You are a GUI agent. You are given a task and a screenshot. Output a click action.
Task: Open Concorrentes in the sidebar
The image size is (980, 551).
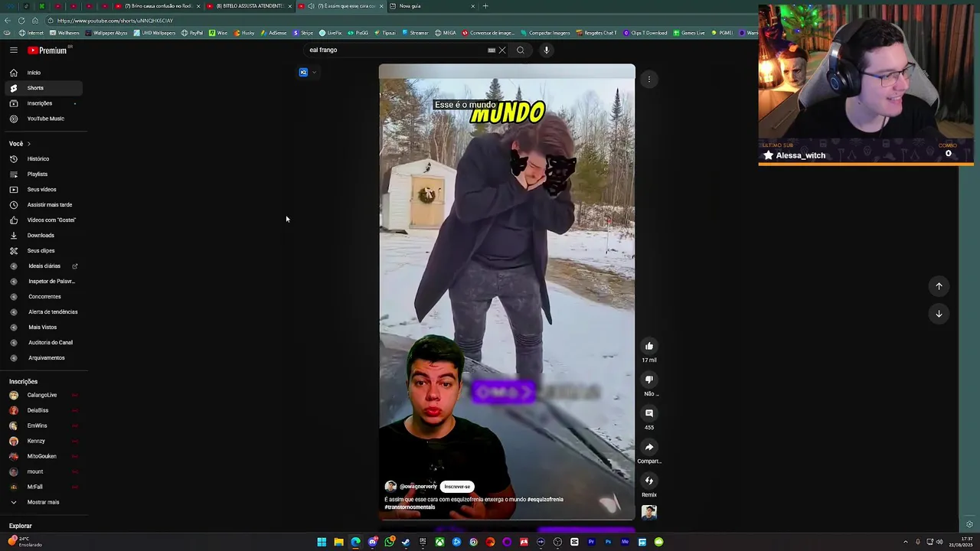click(x=44, y=297)
